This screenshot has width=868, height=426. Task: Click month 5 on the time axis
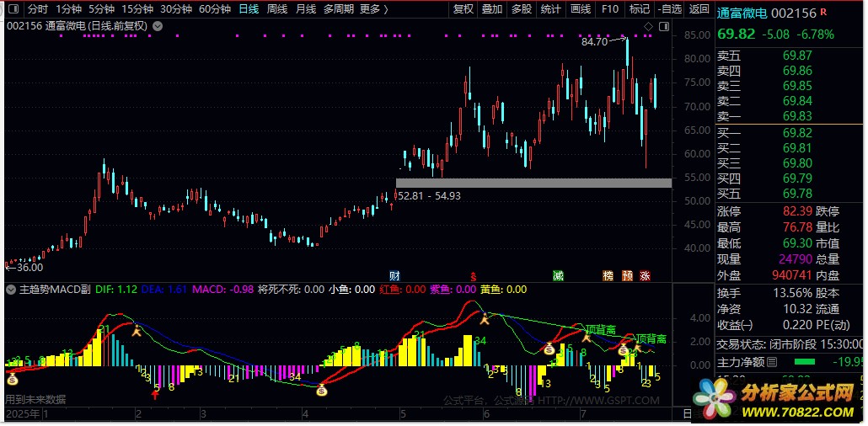(x=403, y=414)
